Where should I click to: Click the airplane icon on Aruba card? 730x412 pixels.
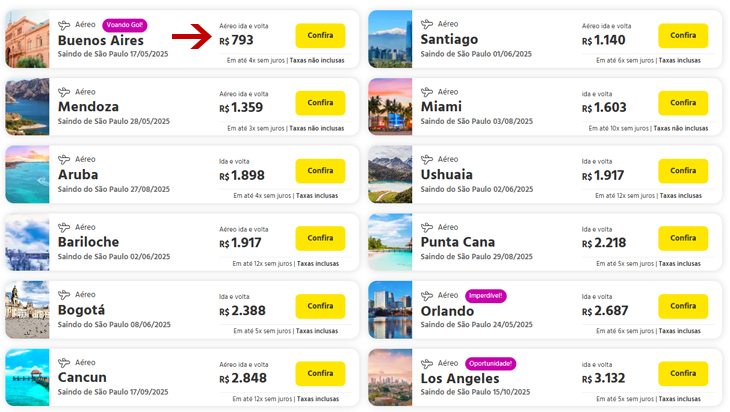click(x=64, y=159)
